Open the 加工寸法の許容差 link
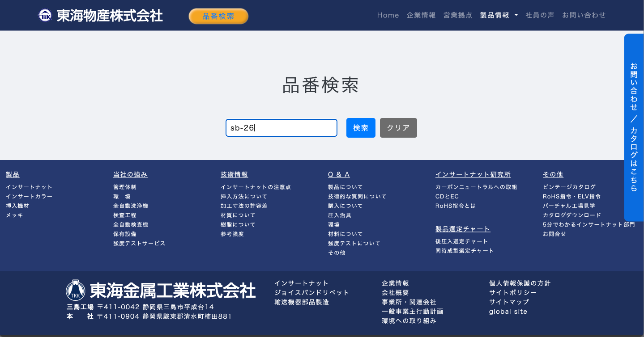The width and height of the screenshot is (644, 337). pyautogui.click(x=244, y=206)
